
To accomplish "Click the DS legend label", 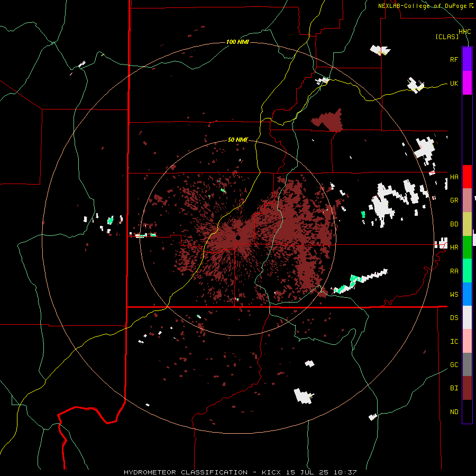I will point(454,318).
